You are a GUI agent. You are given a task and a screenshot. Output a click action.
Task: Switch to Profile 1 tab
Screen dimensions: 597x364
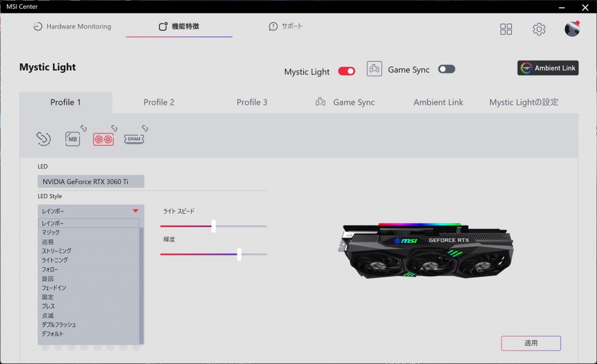pyautogui.click(x=65, y=103)
